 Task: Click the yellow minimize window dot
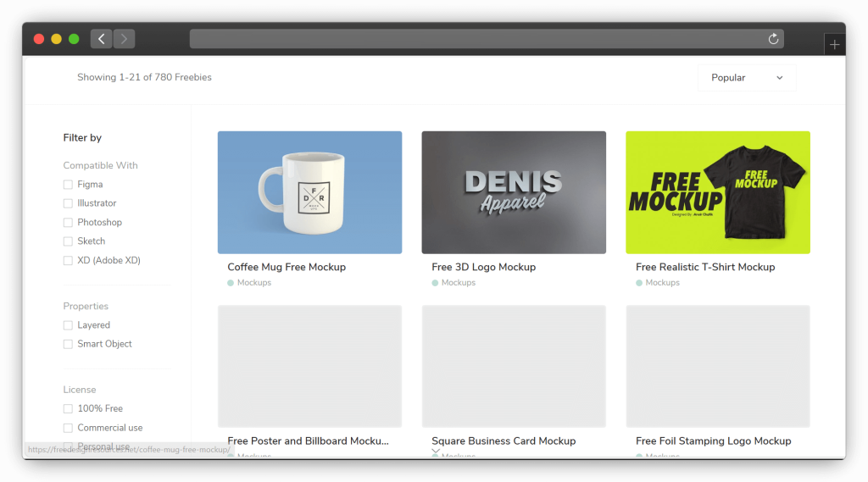tap(56, 39)
